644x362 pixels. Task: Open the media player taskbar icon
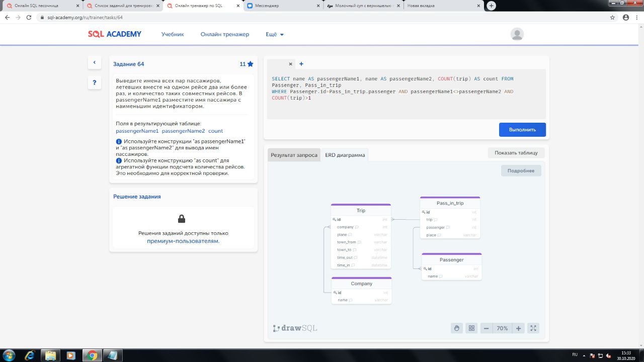pyautogui.click(x=71, y=355)
